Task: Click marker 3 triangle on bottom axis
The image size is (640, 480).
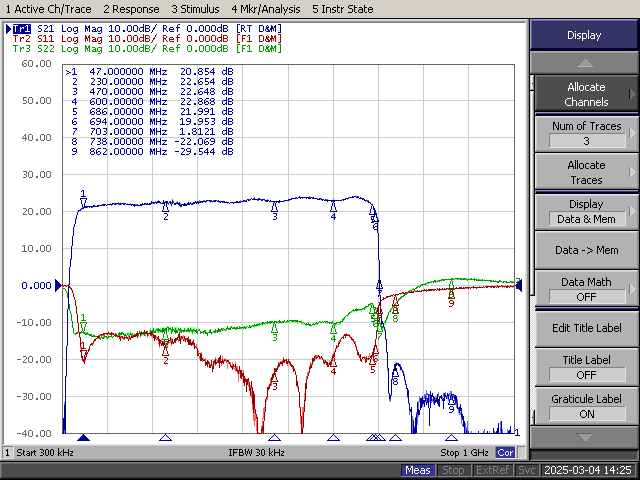Action: 274,438
